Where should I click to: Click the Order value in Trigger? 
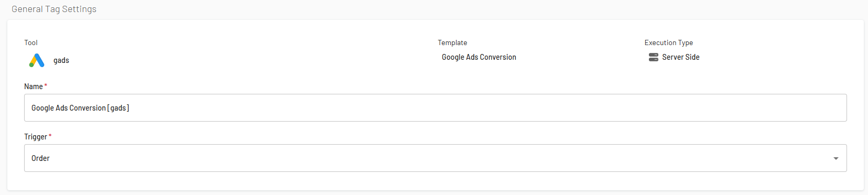tap(40, 158)
